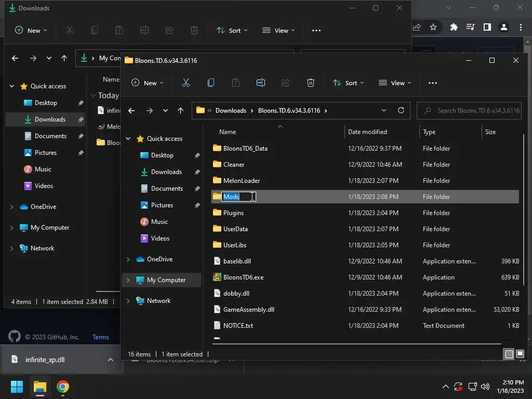
Task: Click Delete icon in Downloads window toolbar
Action: pyautogui.click(x=194, y=30)
